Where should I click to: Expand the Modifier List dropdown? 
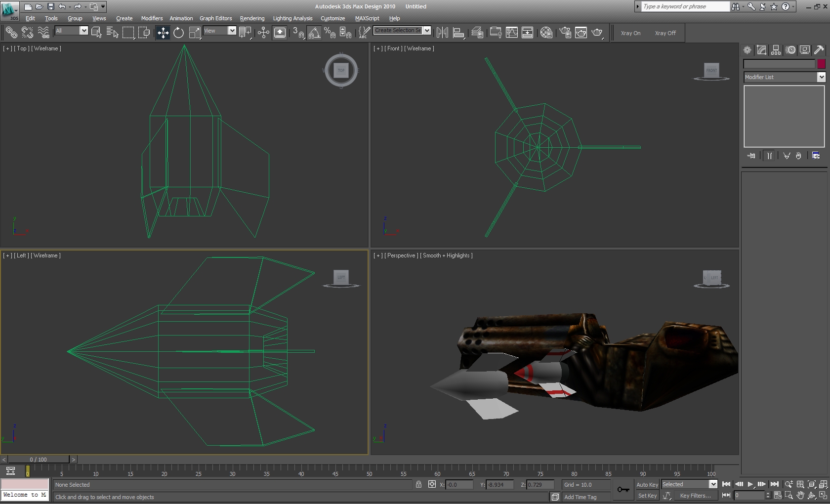[821, 77]
